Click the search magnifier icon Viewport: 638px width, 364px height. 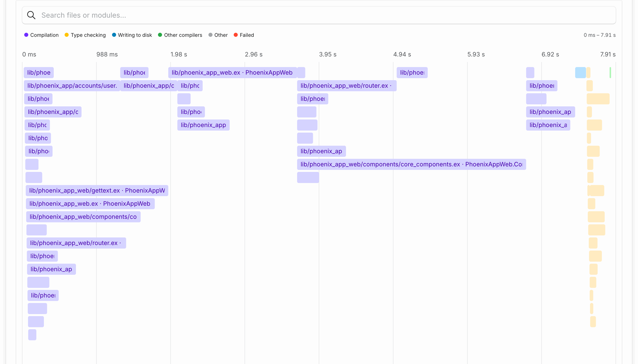pyautogui.click(x=31, y=15)
